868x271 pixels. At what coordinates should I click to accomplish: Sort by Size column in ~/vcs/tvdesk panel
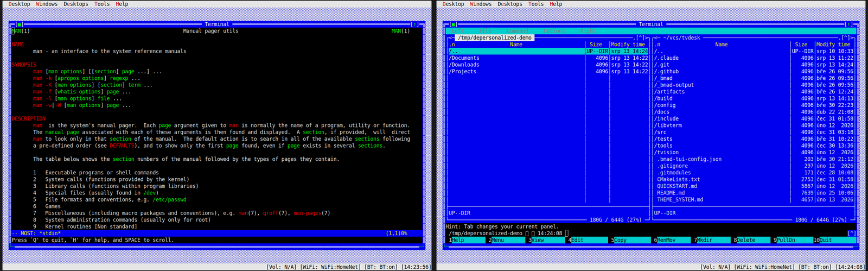[801, 45]
